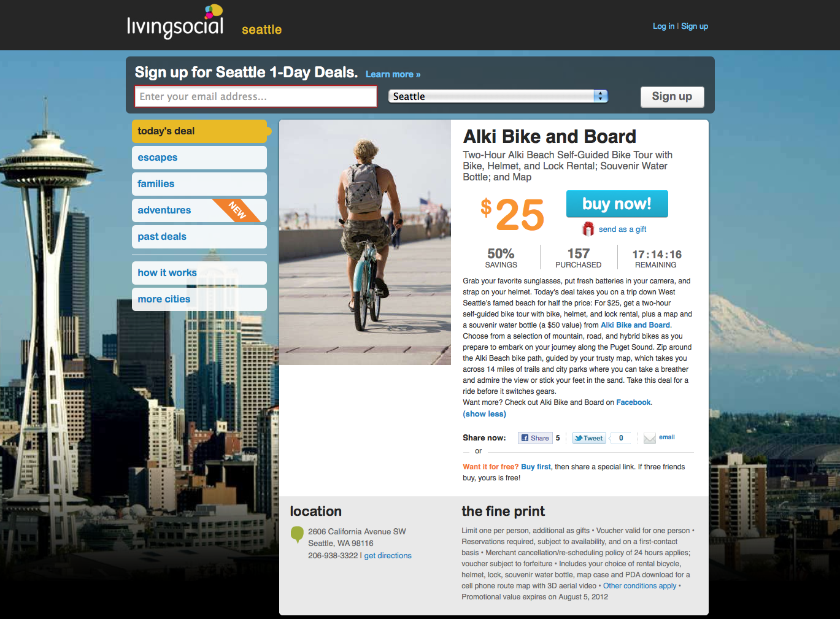Click the LivingSocial logo
The image size is (840, 619).
175,21
